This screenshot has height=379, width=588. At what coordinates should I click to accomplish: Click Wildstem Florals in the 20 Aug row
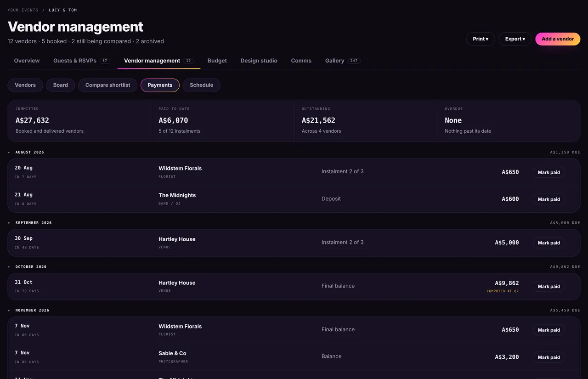pos(180,169)
